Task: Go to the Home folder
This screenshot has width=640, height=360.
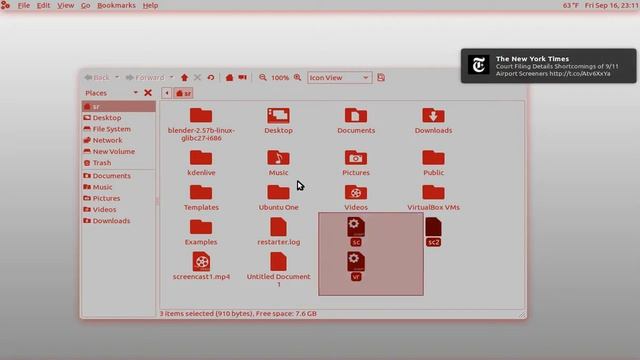Action: click(x=229, y=78)
